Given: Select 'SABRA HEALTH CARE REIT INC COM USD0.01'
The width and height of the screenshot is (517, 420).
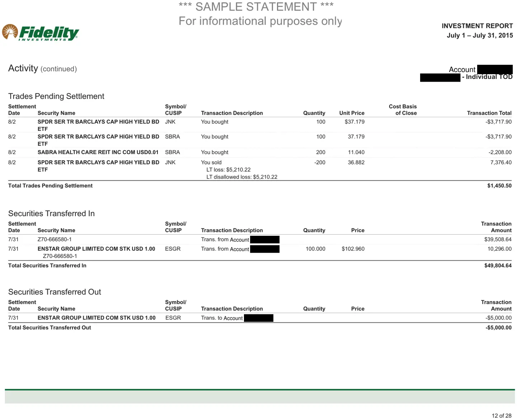Looking at the screenshot, I should 98,152.
